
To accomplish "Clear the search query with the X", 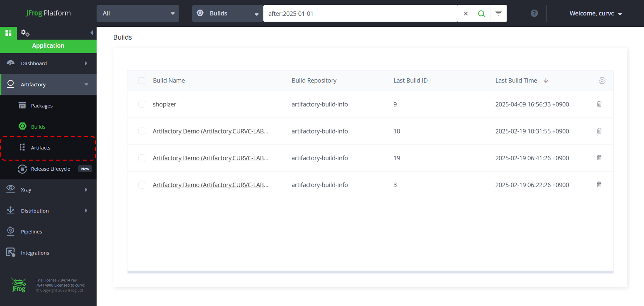I will pos(466,14).
